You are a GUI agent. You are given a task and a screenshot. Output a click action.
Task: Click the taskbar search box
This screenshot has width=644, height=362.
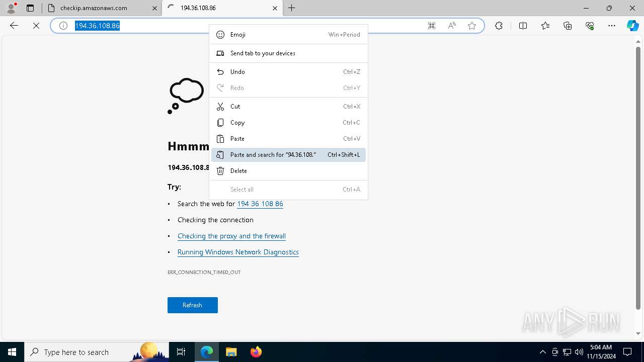[97, 352]
